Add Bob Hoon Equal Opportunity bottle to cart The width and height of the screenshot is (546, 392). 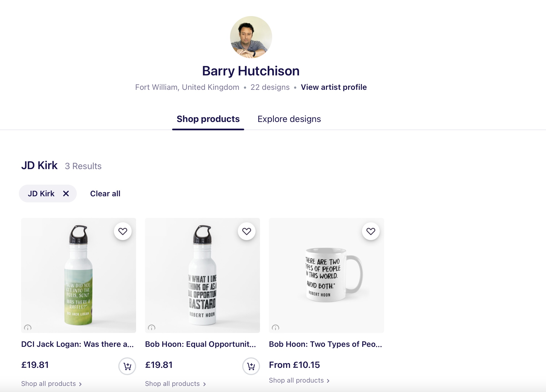pyautogui.click(x=251, y=366)
